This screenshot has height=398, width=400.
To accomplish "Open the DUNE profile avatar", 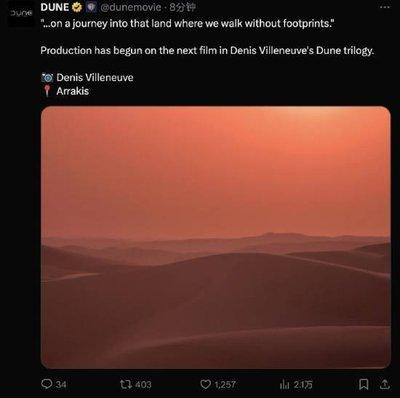I will (21, 14).
